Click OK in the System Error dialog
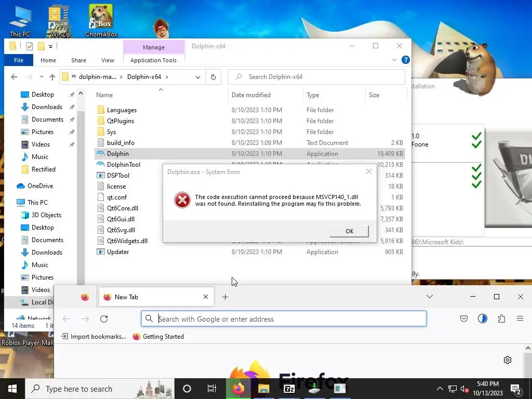This screenshot has height=399, width=532. click(349, 231)
